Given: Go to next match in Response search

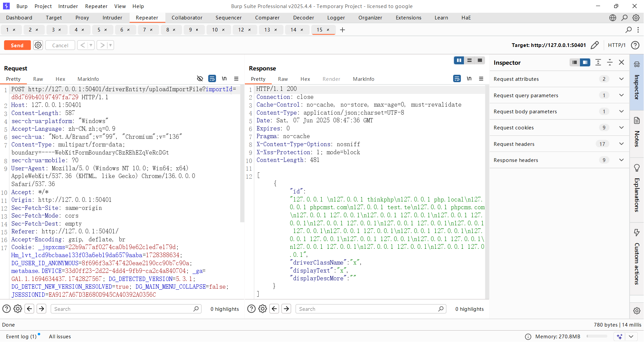Looking at the screenshot, I should (x=286, y=309).
